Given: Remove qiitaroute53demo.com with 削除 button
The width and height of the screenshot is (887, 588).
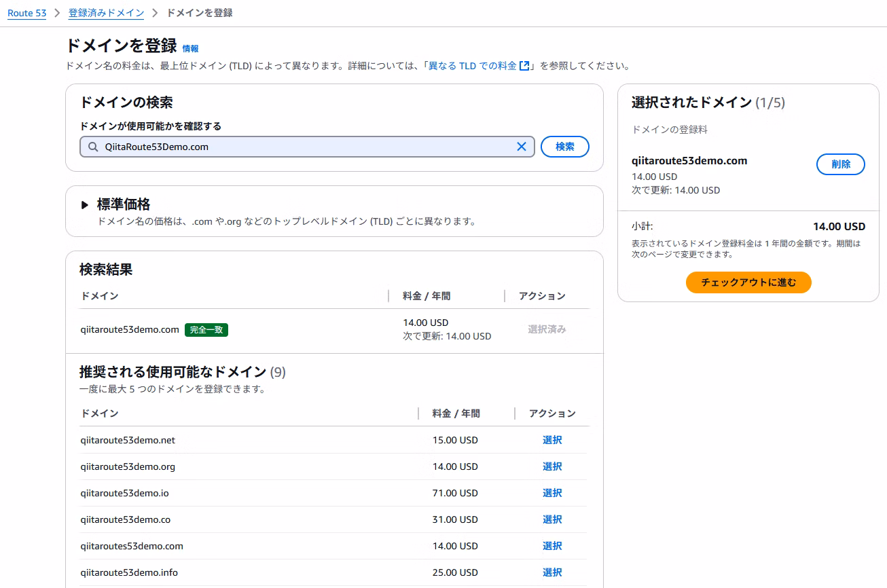Looking at the screenshot, I should pyautogui.click(x=840, y=164).
